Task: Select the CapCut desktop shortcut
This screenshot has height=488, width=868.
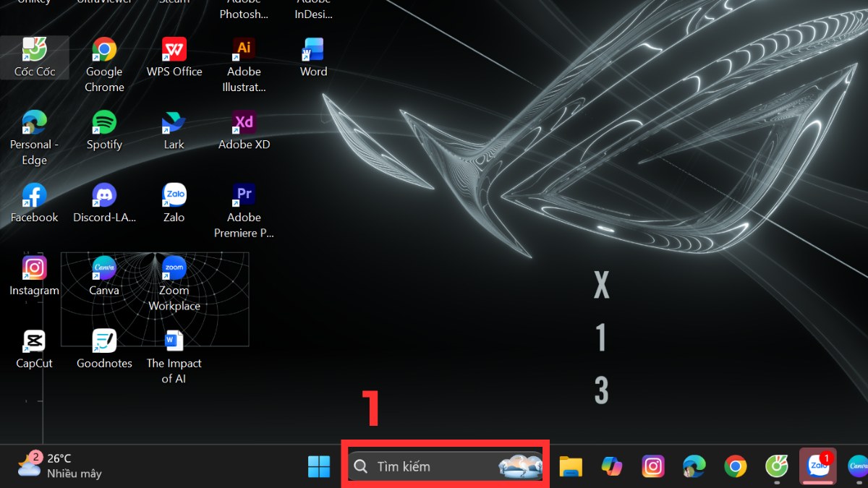Action: [34, 349]
